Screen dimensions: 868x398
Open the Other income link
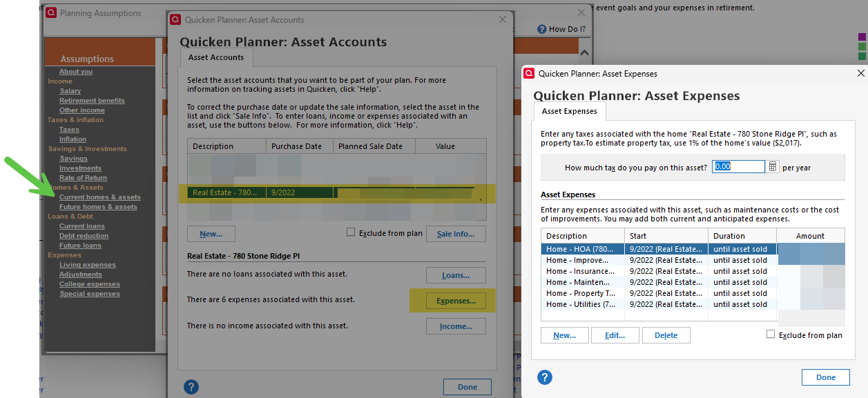pos(82,110)
